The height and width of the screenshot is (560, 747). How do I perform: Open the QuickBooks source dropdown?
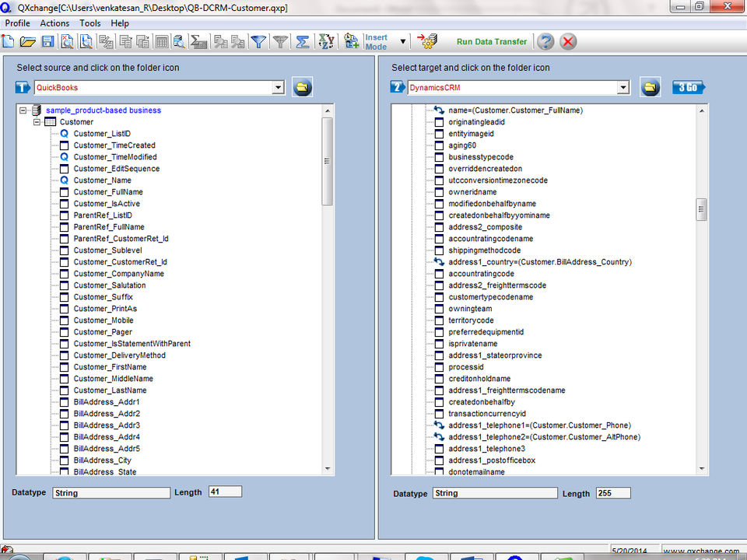279,88
